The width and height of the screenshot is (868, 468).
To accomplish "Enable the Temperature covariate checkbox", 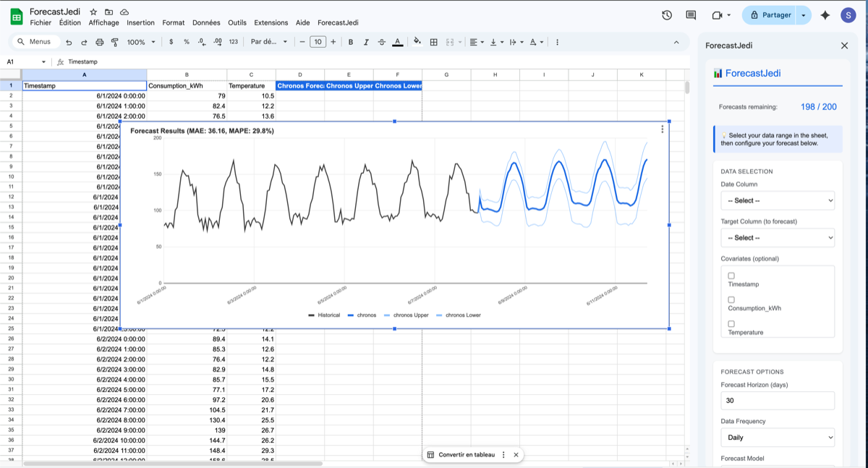I will point(731,325).
